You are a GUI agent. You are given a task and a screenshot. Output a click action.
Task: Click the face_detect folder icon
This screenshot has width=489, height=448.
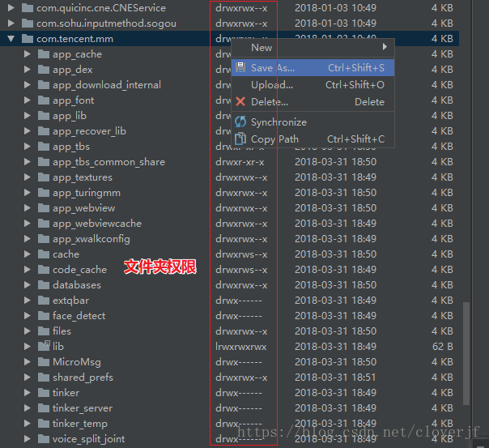click(x=44, y=316)
